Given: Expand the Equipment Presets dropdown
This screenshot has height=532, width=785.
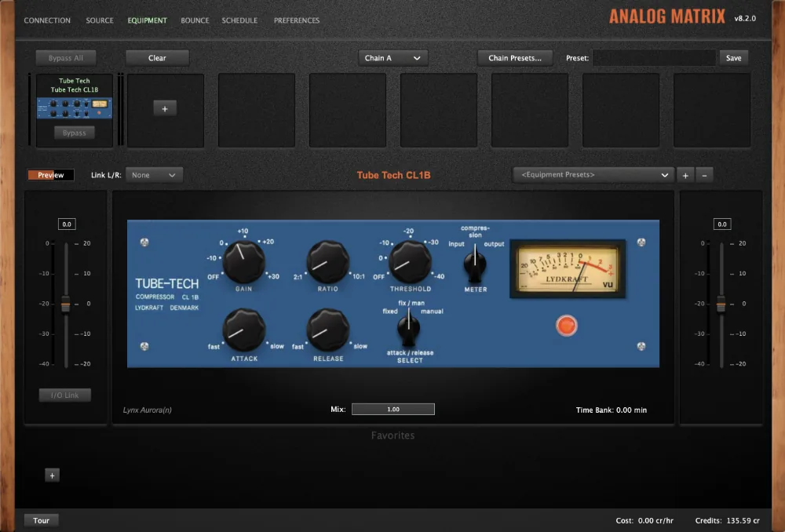Looking at the screenshot, I should pos(593,175).
